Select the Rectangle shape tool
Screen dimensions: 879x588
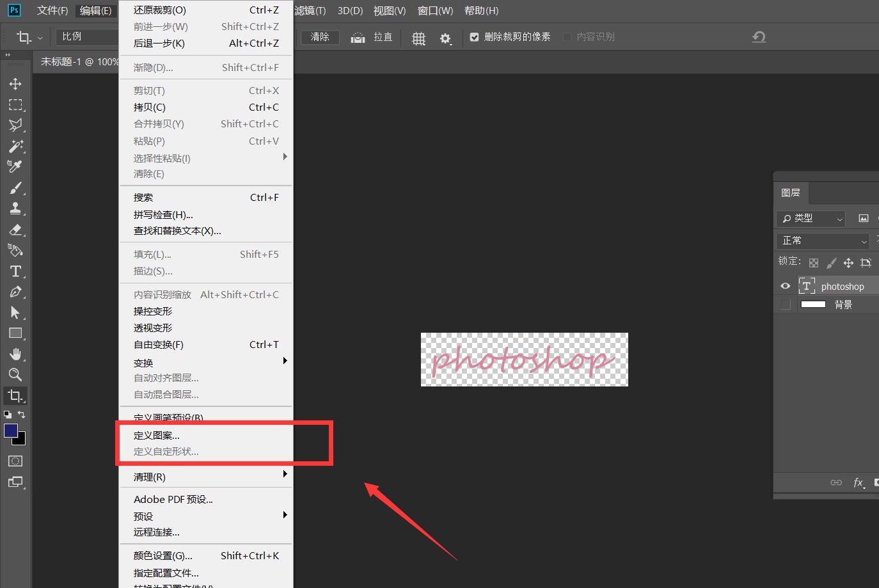15,333
